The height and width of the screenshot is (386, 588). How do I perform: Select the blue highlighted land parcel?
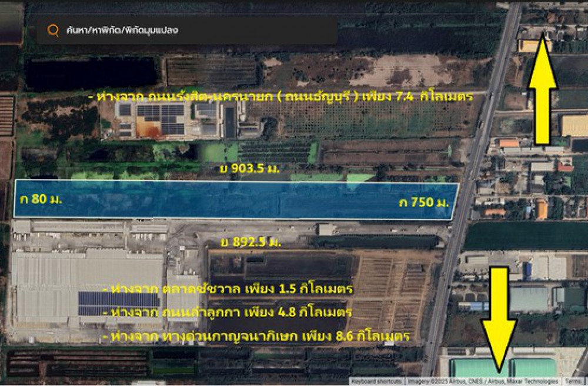click(235, 200)
